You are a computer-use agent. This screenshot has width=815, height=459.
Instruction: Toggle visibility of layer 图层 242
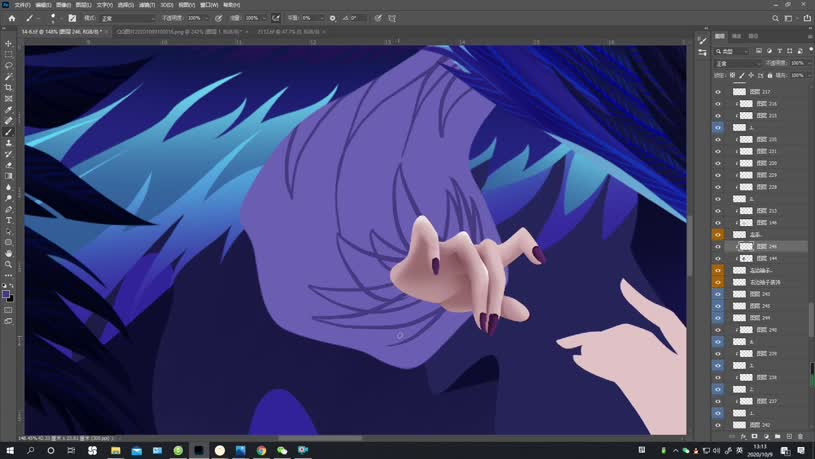click(x=718, y=425)
